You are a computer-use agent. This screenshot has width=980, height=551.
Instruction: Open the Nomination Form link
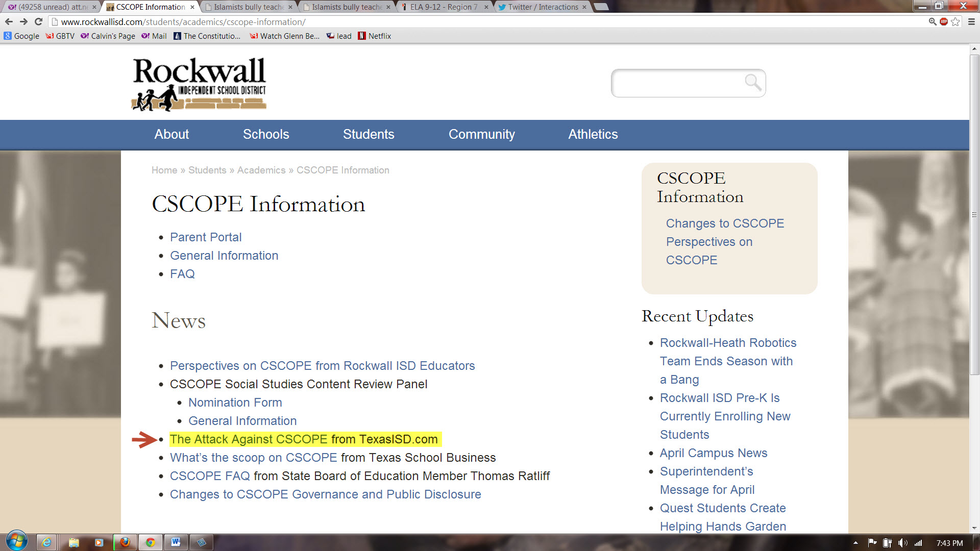[235, 403]
